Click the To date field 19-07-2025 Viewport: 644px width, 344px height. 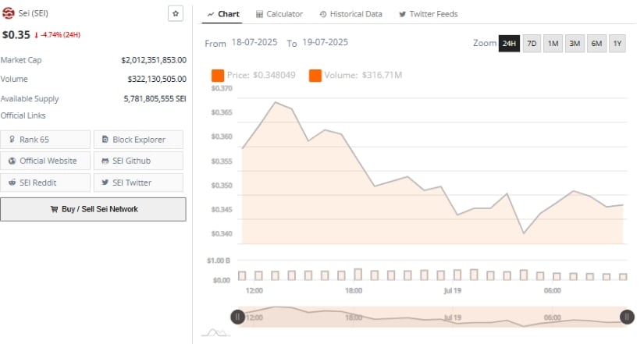(x=325, y=42)
